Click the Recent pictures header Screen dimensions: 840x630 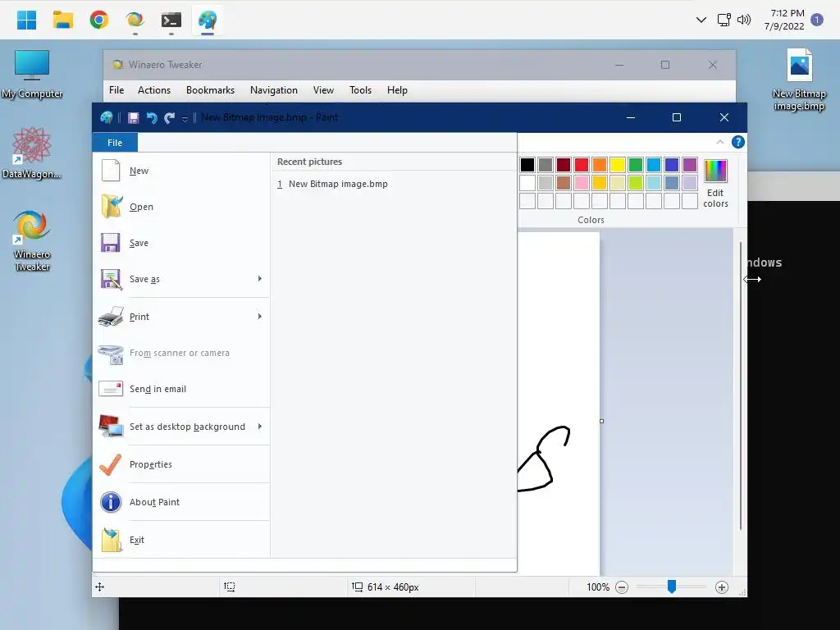(309, 162)
